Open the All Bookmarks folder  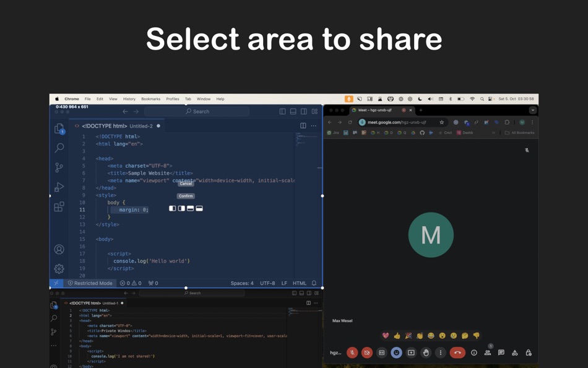pos(520,133)
